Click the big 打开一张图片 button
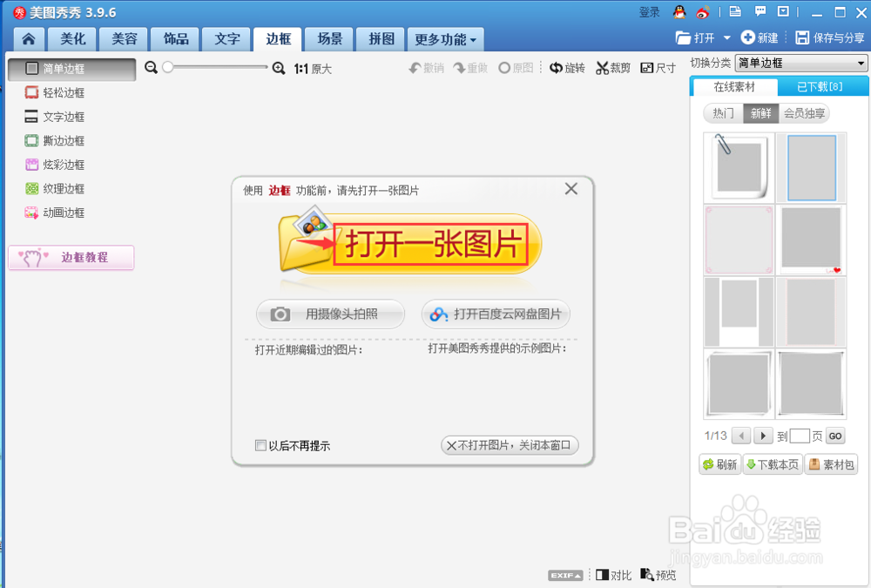The height and width of the screenshot is (588, 871). pos(409,244)
